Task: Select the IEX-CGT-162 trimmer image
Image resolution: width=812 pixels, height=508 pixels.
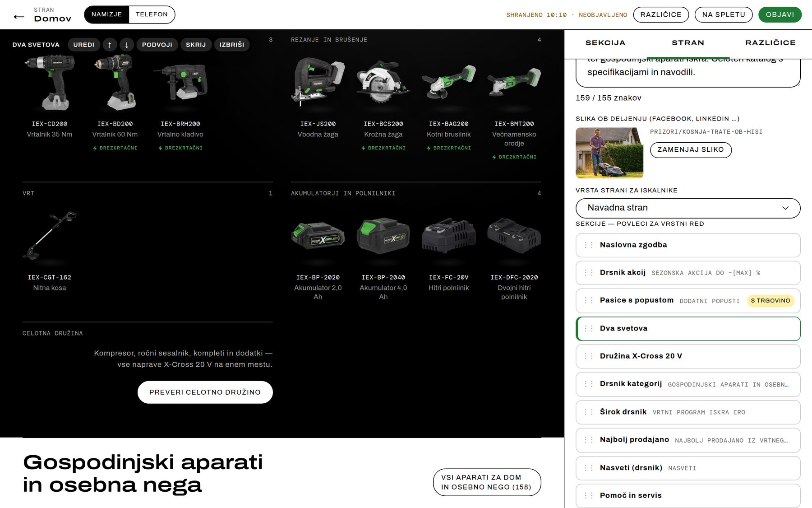Action: click(x=50, y=236)
